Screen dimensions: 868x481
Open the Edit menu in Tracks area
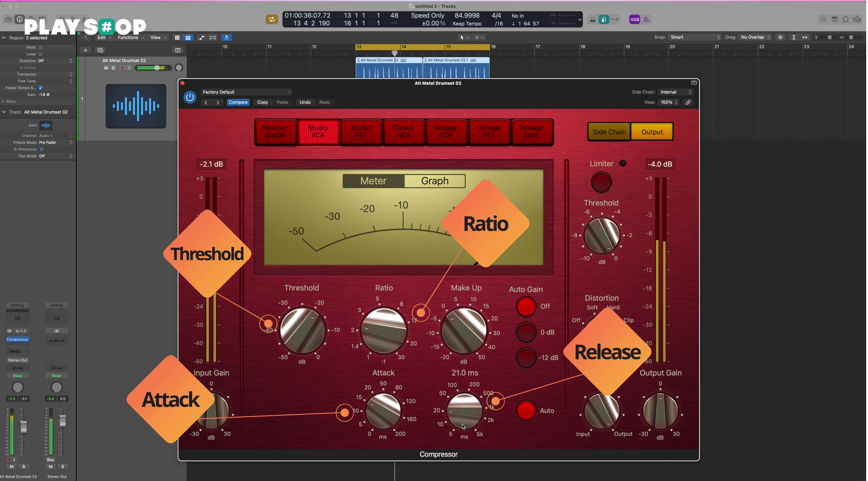tap(104, 38)
